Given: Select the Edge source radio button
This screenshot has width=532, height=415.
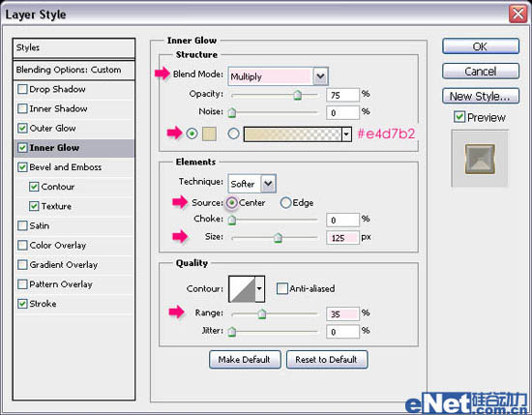Looking at the screenshot, I should 285,202.
